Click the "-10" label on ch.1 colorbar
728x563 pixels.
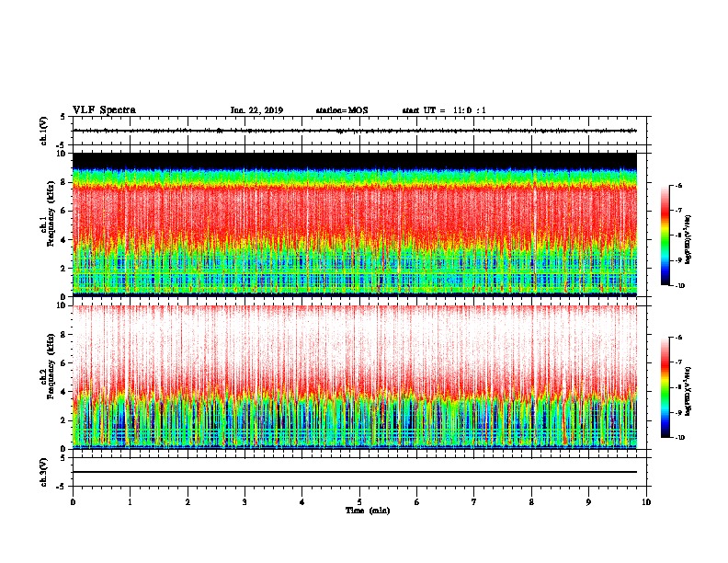(x=679, y=286)
